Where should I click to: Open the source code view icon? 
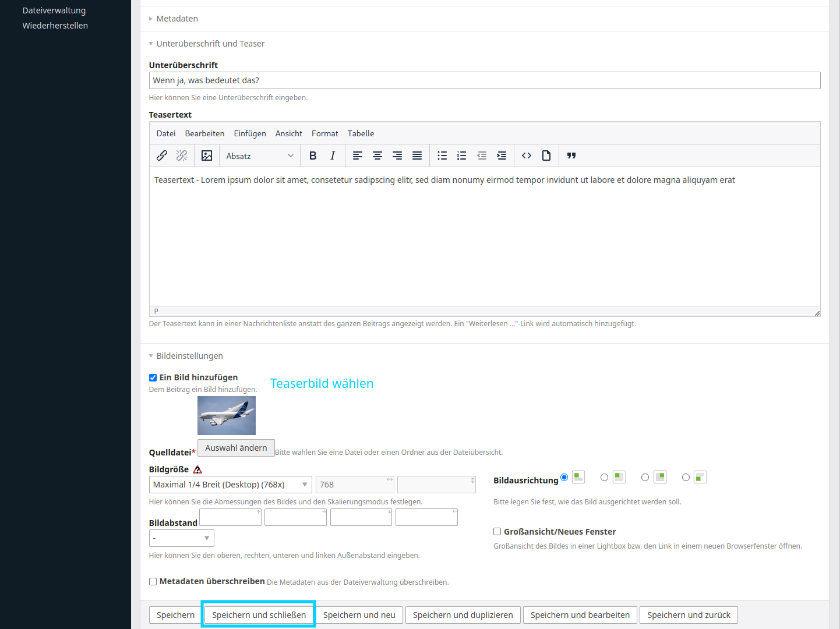527,156
